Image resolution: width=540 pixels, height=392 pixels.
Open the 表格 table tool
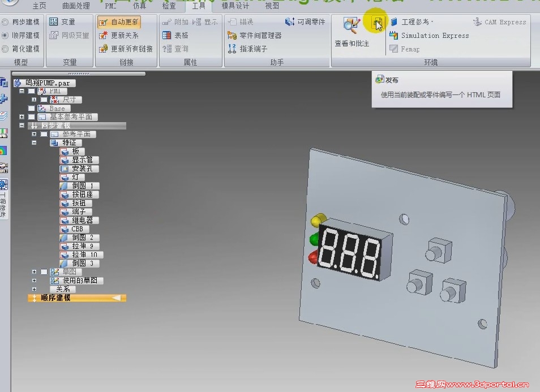175,35
